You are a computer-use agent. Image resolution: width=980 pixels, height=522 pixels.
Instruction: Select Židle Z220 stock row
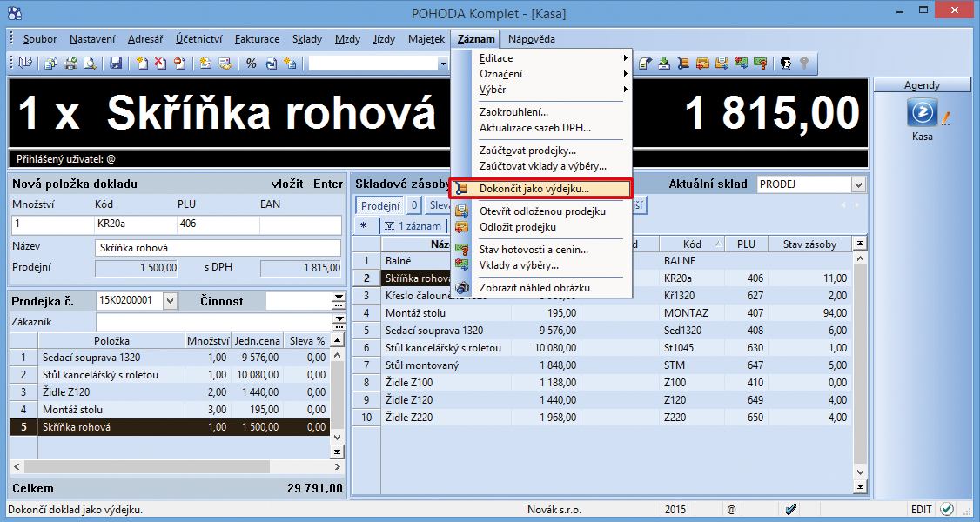pos(601,417)
